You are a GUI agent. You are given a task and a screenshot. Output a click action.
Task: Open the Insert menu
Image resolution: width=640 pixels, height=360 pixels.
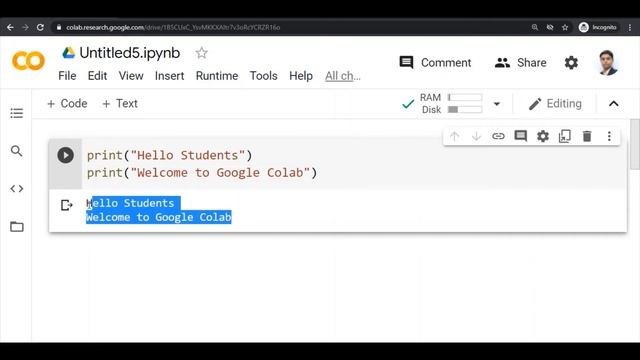pyautogui.click(x=169, y=76)
